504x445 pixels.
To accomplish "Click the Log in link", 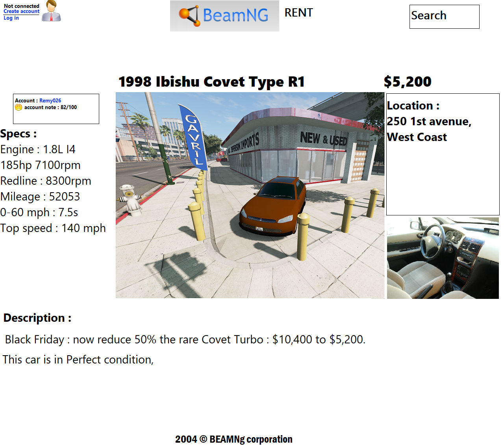I will pyautogui.click(x=11, y=18).
